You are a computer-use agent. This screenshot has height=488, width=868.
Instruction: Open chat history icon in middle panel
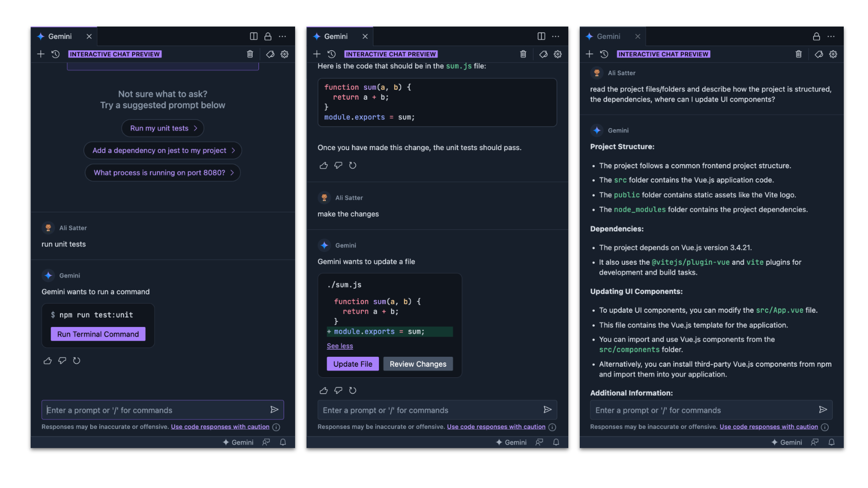tap(332, 54)
